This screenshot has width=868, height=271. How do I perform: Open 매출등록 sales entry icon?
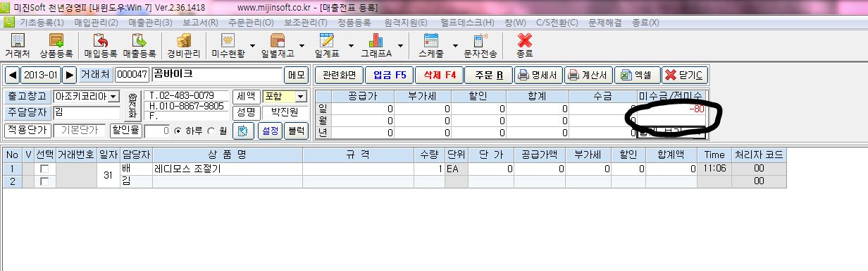(139, 45)
